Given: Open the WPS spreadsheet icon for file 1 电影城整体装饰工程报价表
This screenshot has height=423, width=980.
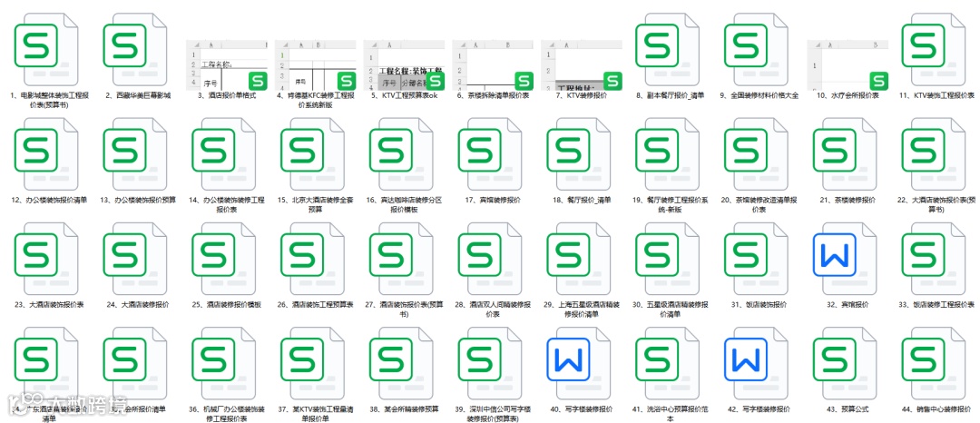Looking at the screenshot, I should point(47,51).
